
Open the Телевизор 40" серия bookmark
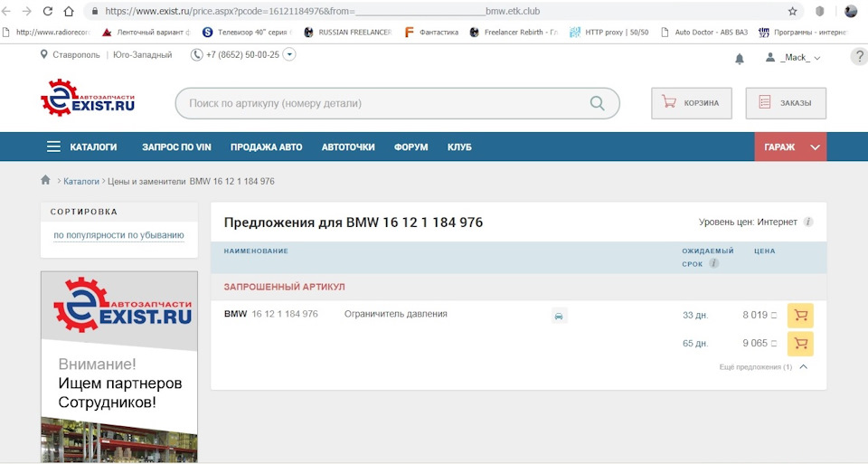pyautogui.click(x=247, y=33)
